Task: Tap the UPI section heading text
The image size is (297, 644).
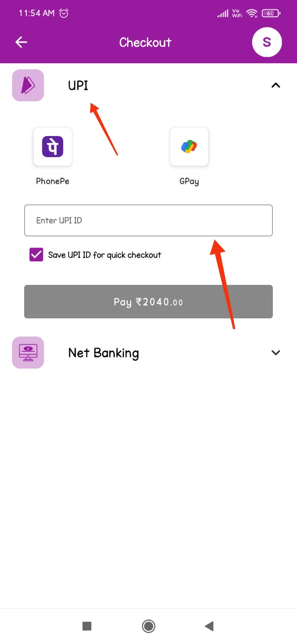Action: pyautogui.click(x=78, y=85)
